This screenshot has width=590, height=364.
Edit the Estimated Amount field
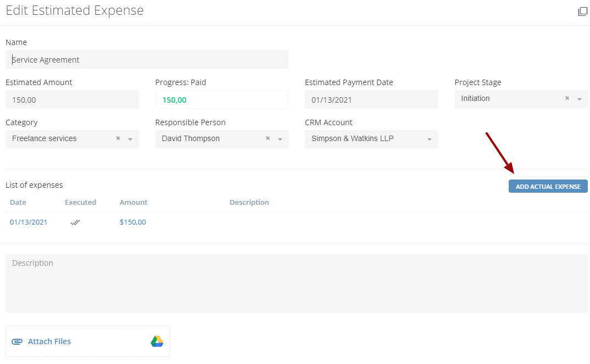pos(73,100)
